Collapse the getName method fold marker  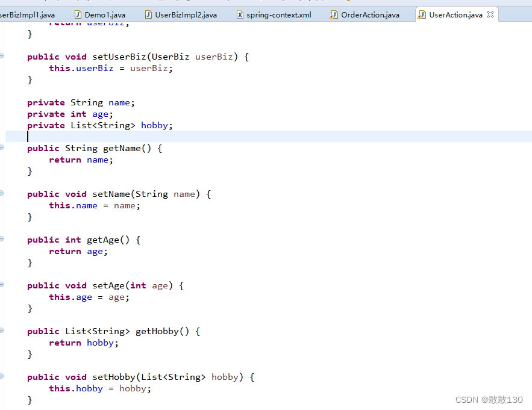[x=2, y=148]
